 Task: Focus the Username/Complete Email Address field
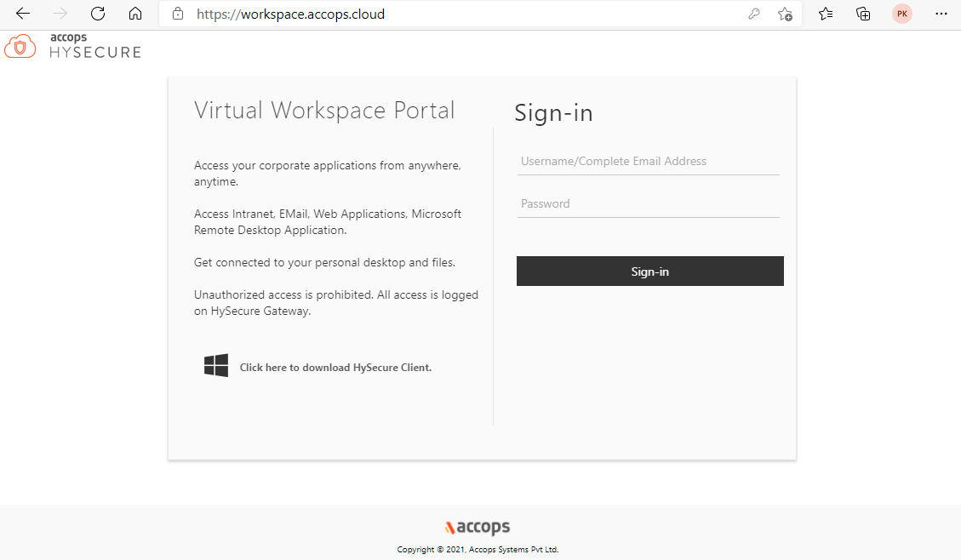tap(648, 162)
